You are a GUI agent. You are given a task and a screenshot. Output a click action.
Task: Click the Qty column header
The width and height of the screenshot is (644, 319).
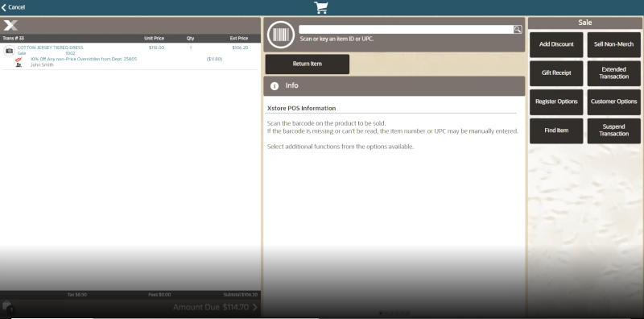pos(190,38)
